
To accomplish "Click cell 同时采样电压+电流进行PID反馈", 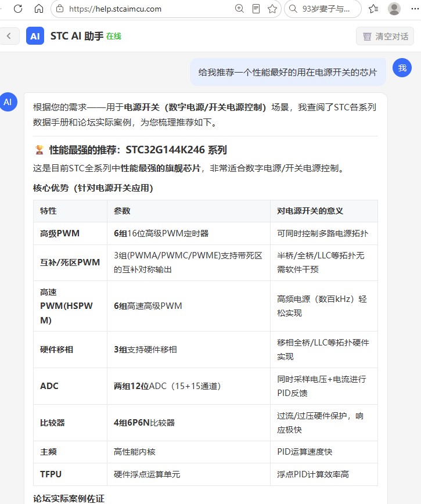I will pos(324,386).
